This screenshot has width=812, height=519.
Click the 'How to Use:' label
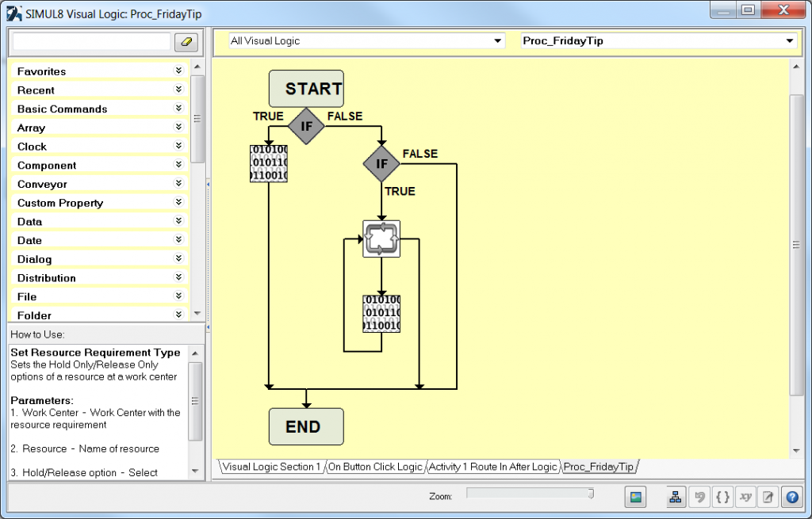coord(37,334)
